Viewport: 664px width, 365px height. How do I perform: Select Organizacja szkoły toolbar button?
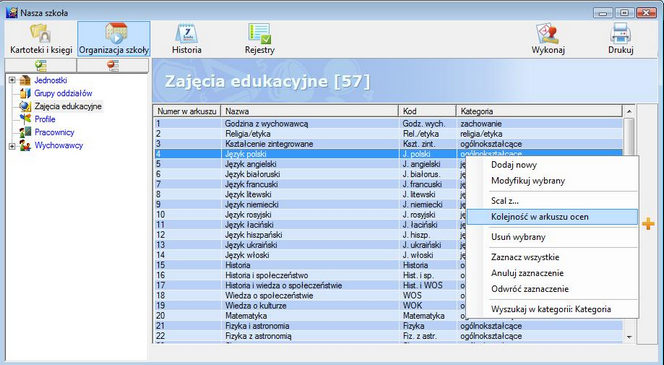click(114, 39)
